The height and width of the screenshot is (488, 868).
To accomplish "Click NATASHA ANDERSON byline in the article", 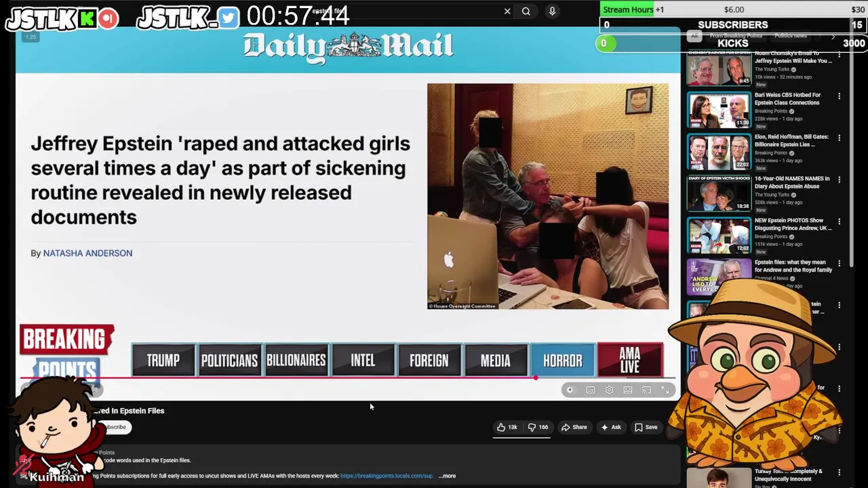I will [x=87, y=253].
